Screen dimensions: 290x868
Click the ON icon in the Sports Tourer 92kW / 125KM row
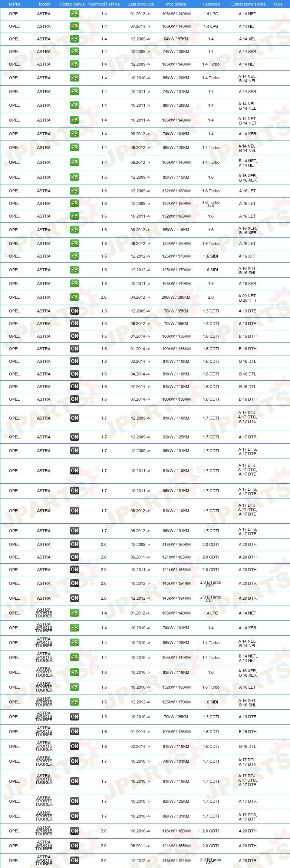coord(74,801)
